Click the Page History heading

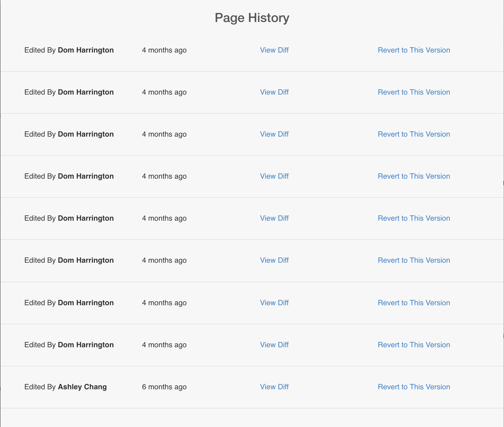click(x=252, y=18)
